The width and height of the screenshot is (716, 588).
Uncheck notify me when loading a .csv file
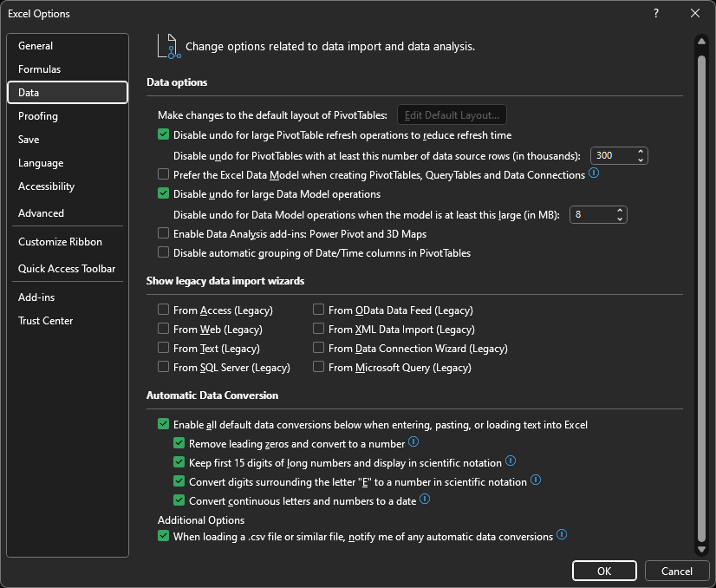pyautogui.click(x=164, y=536)
